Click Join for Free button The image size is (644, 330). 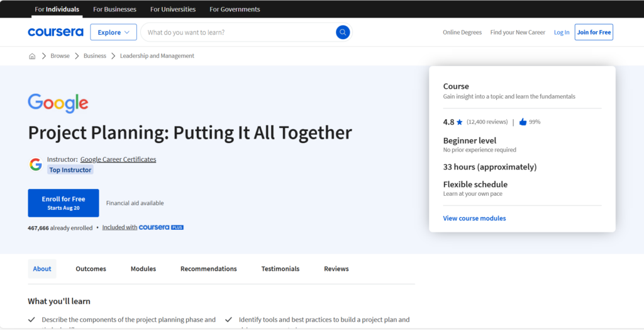point(594,32)
